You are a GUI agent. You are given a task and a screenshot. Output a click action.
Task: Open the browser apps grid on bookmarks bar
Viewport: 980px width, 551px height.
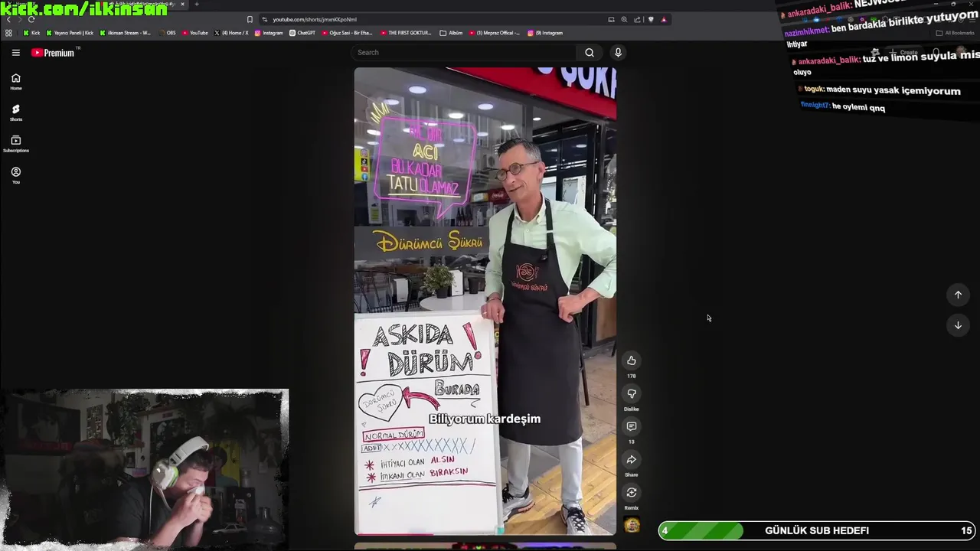[8, 33]
